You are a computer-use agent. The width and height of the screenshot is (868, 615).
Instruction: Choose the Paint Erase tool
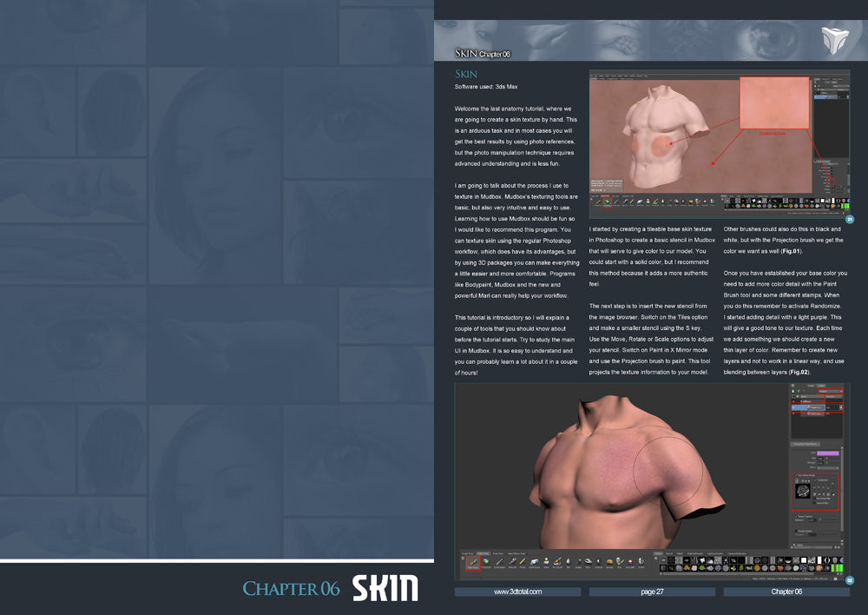pos(535,565)
